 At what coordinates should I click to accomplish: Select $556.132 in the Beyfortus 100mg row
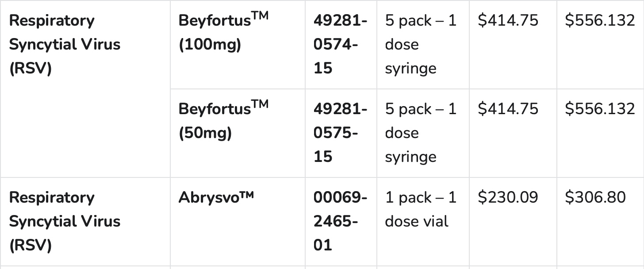point(600,21)
